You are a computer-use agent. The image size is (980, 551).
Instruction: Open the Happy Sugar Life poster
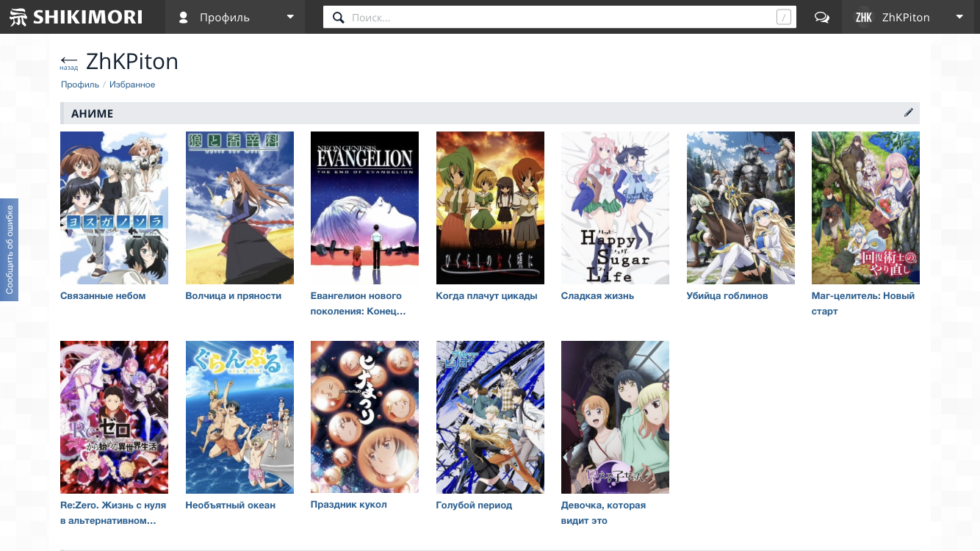[615, 208]
